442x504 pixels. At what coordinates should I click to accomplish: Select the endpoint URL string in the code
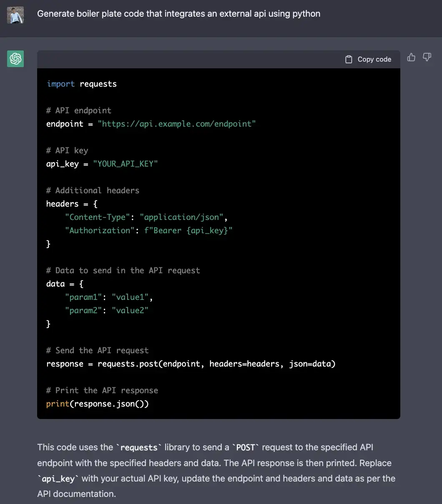[x=177, y=124]
